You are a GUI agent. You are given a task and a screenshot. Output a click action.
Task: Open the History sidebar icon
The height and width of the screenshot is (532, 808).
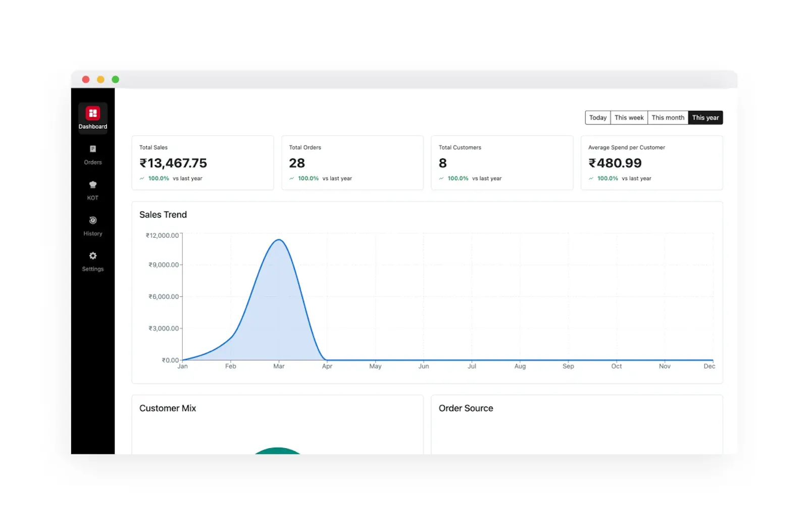93,220
